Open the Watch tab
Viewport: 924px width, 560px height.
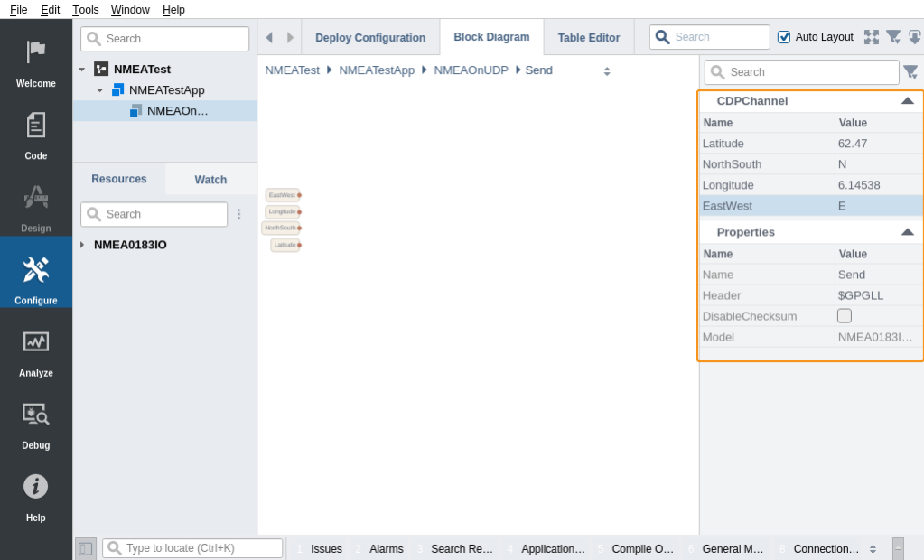(210, 180)
